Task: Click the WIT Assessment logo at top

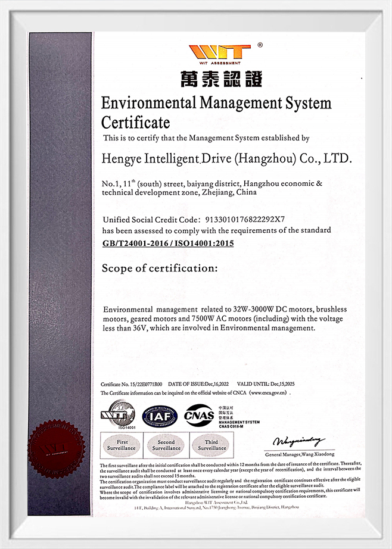Action: tap(220, 54)
